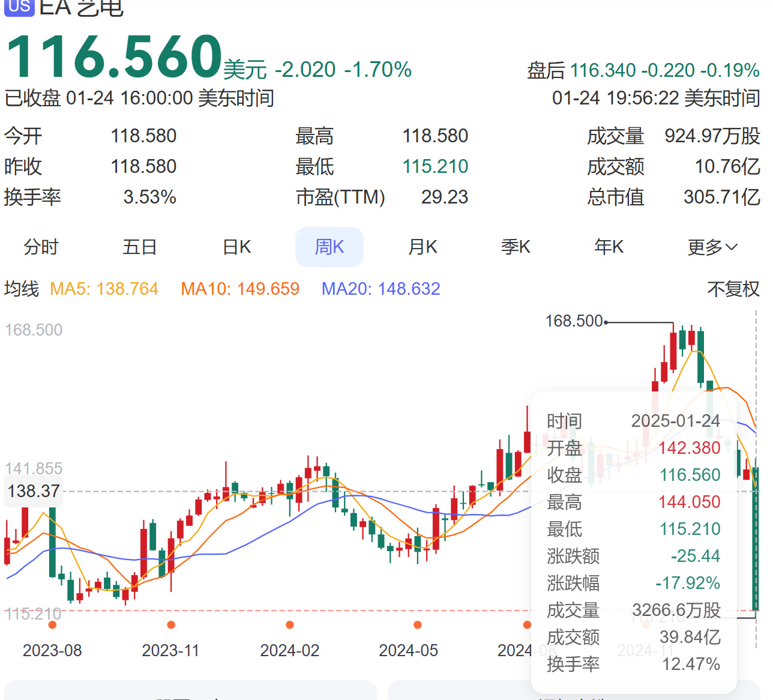
Task: Click the 今开 label
Action: click(x=23, y=136)
